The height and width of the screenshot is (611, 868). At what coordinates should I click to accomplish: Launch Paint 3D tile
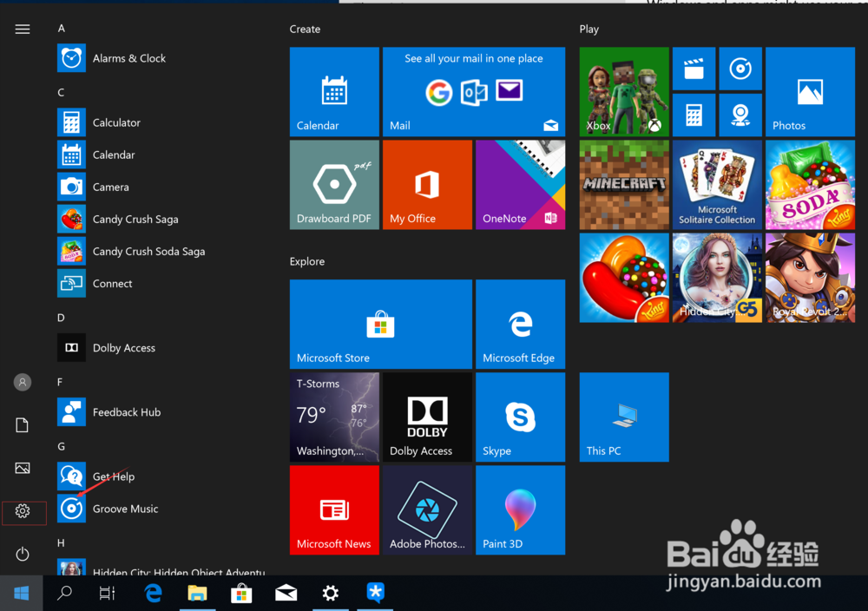tap(520, 510)
